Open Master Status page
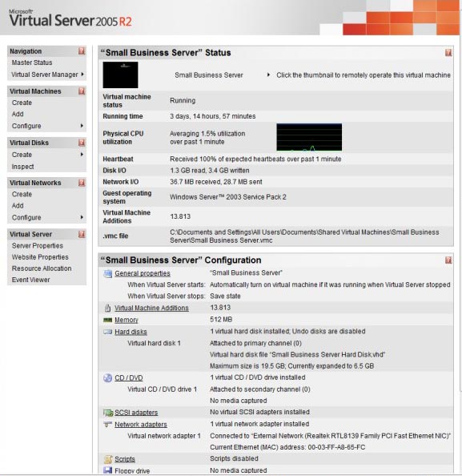The image size is (462, 476). tap(32, 63)
